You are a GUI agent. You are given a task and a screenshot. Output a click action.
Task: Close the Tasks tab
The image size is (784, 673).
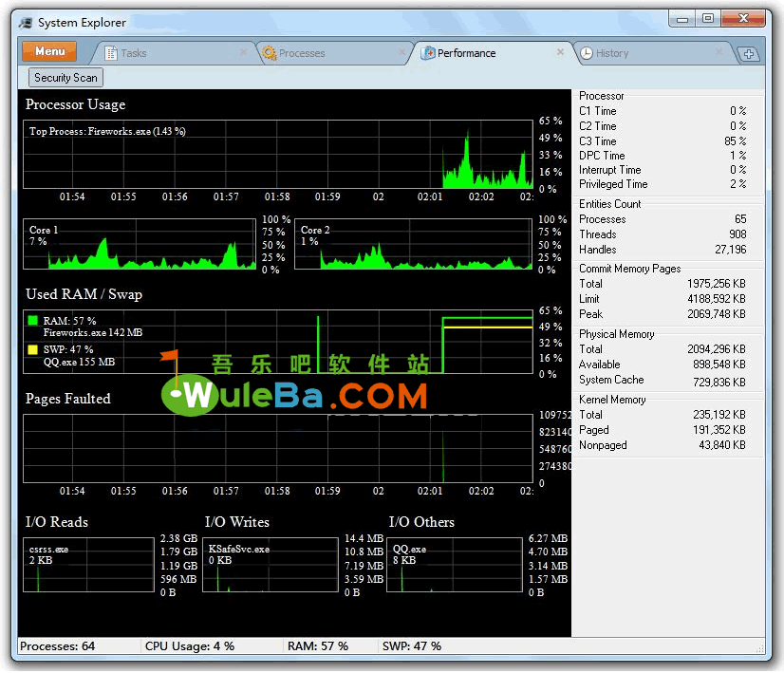click(x=244, y=52)
